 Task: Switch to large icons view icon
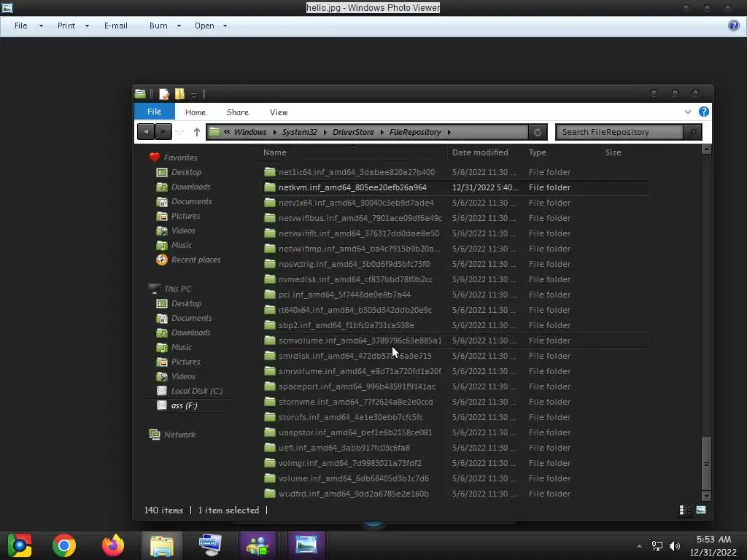[x=701, y=510]
